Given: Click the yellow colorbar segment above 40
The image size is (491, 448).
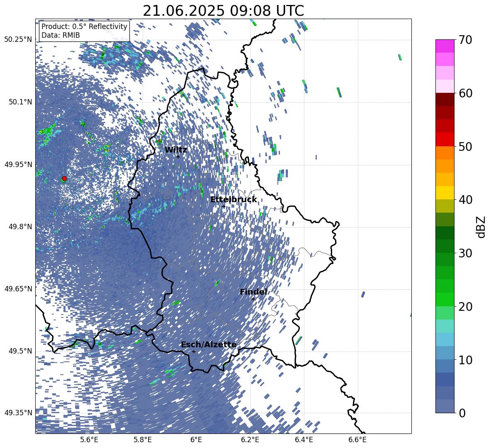Looking at the screenshot, I should coord(445,193).
